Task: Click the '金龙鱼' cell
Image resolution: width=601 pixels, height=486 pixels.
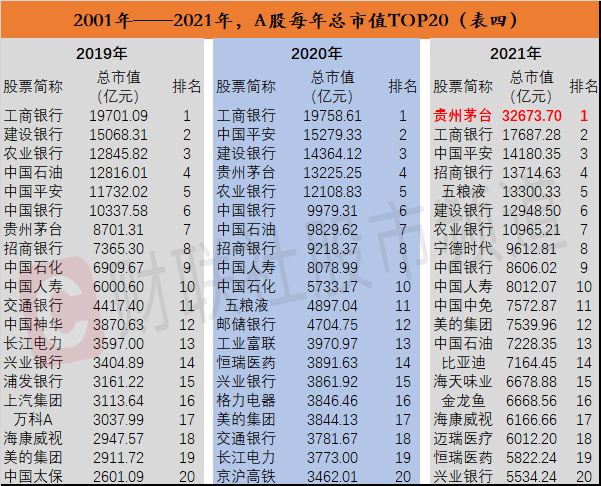Action: click(x=463, y=401)
